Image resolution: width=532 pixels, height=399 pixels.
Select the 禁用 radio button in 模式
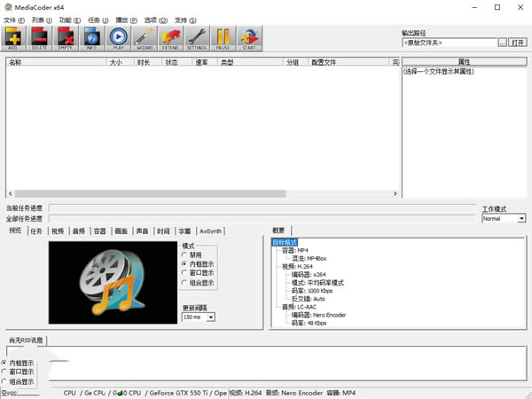[x=184, y=254]
